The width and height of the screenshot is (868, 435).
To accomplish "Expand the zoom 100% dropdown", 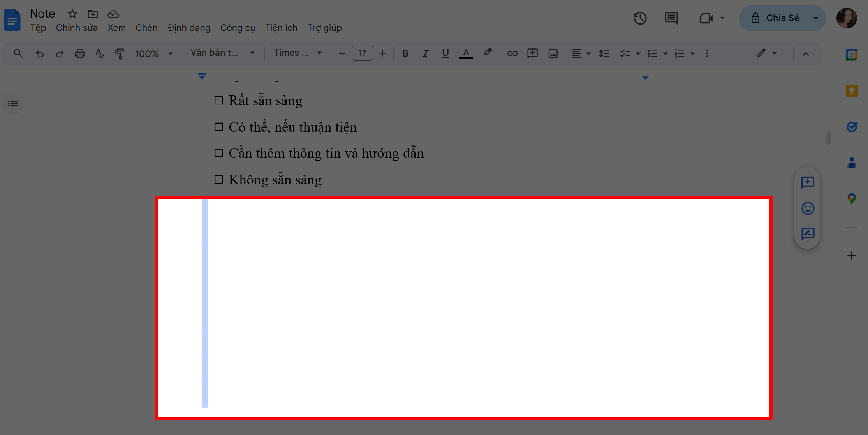I will tap(154, 53).
